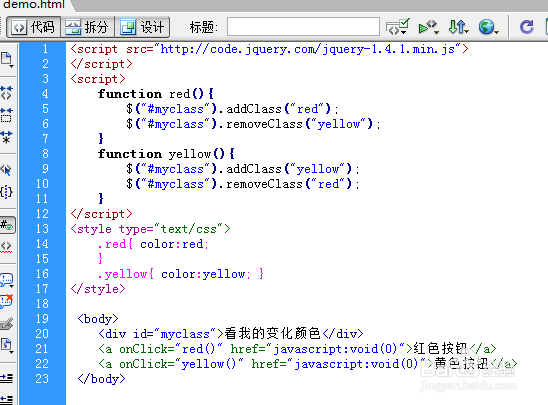
Task: Click the 标题 title input field
Action: (303, 27)
